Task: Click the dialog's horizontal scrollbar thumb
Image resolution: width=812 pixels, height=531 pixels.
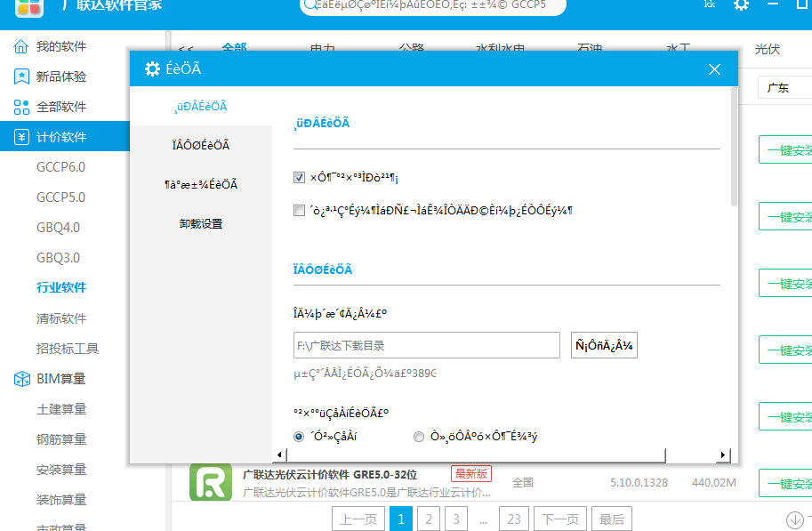Action: (x=476, y=455)
